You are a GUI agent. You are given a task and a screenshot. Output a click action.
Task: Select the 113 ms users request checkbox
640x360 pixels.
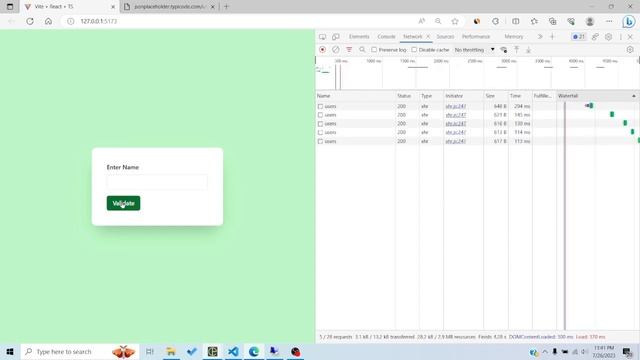coord(320,141)
